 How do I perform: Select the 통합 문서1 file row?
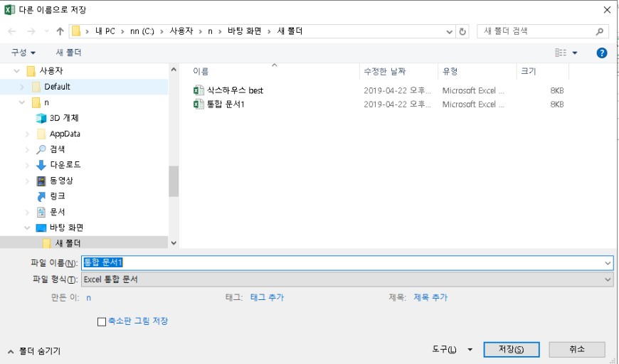(379, 104)
